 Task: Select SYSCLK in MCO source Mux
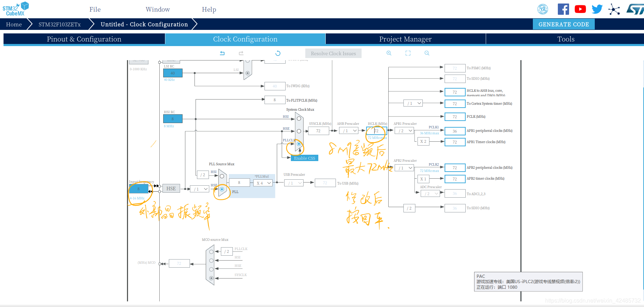tap(211, 278)
